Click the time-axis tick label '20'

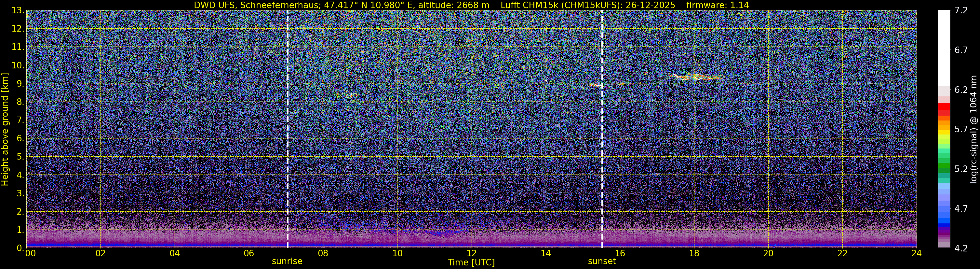coord(769,254)
